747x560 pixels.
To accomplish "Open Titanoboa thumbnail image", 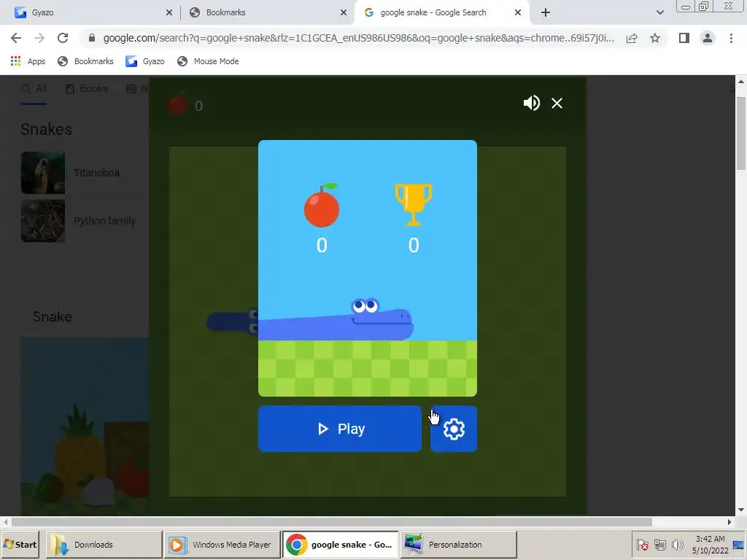I will [43, 172].
